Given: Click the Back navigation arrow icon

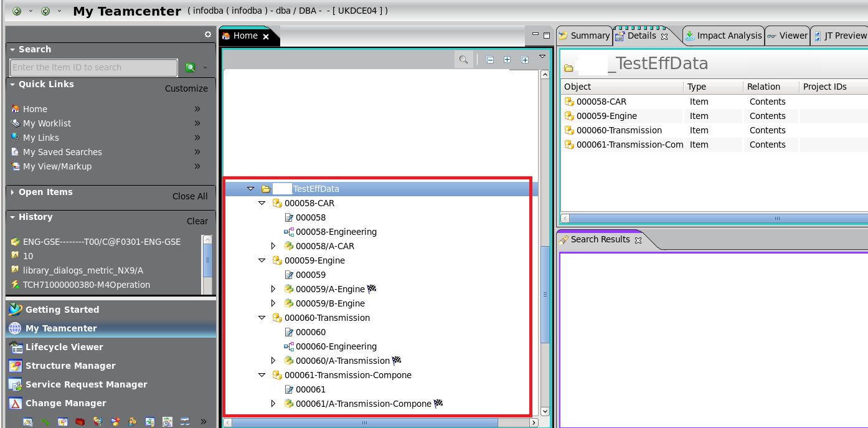Looking at the screenshot, I should (x=17, y=11).
